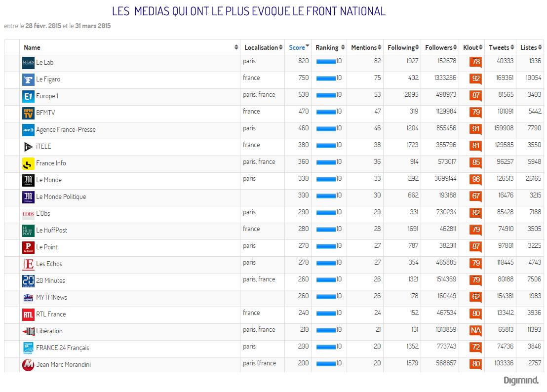The height and width of the screenshot is (392, 547).
Task: Click the Europe 1 logo icon
Action: [x=28, y=96]
